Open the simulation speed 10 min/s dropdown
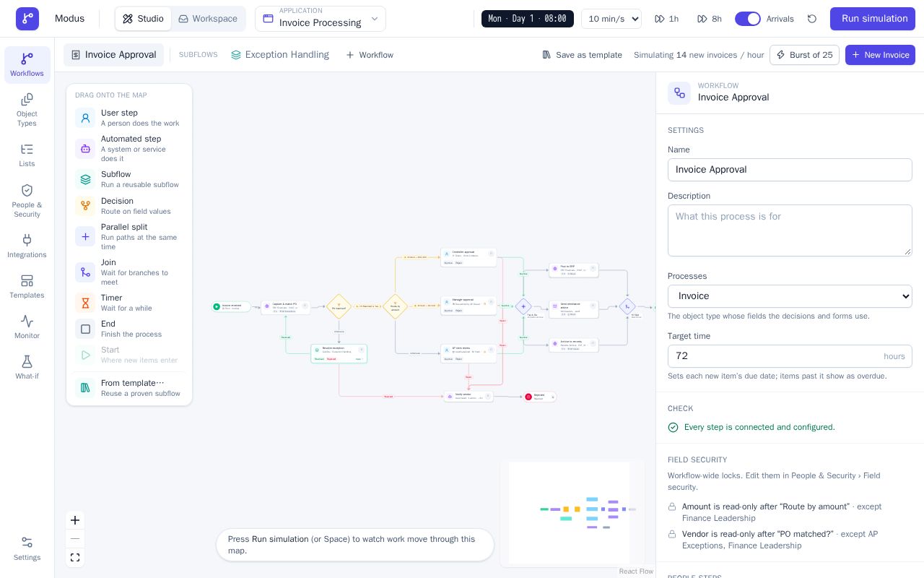Image resolution: width=924 pixels, height=578 pixels. (x=611, y=19)
